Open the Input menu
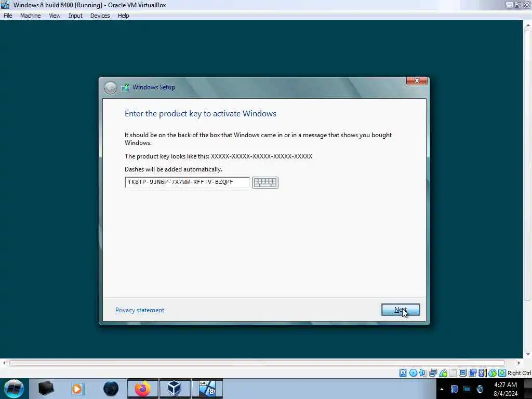 (75, 16)
